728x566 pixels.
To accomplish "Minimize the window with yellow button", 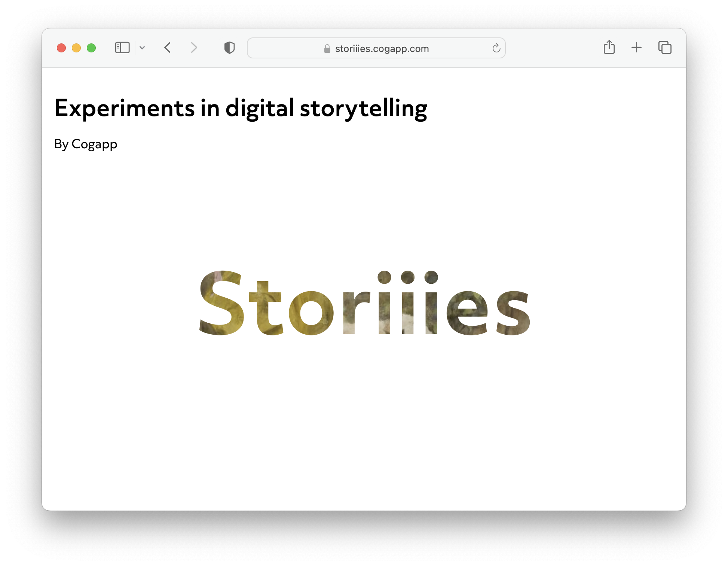I will click(76, 48).
